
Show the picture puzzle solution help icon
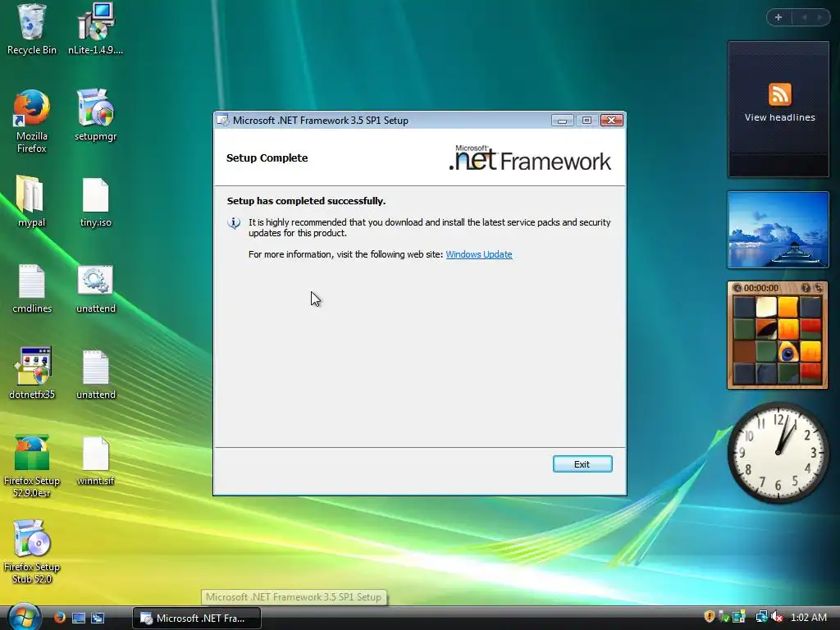coord(806,288)
